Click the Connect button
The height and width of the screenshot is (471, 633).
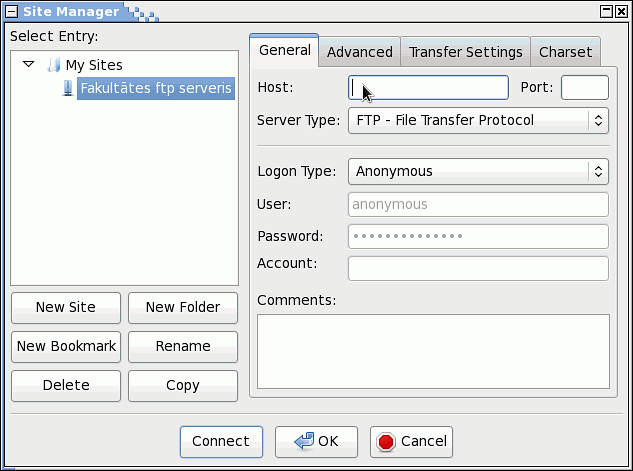221,442
